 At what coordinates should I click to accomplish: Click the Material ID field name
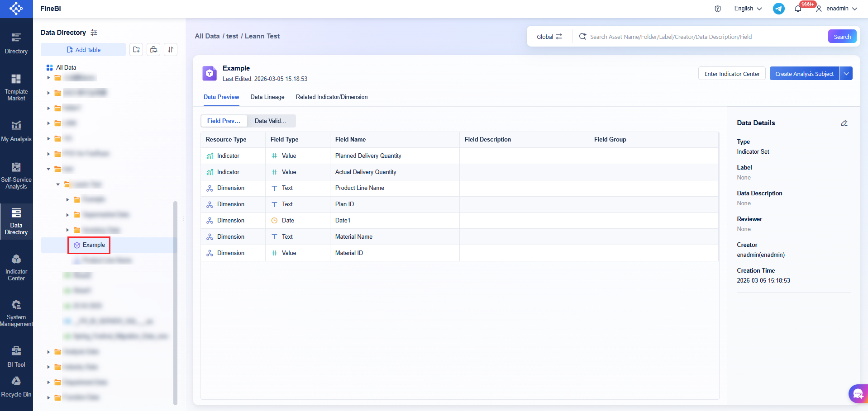349,253
